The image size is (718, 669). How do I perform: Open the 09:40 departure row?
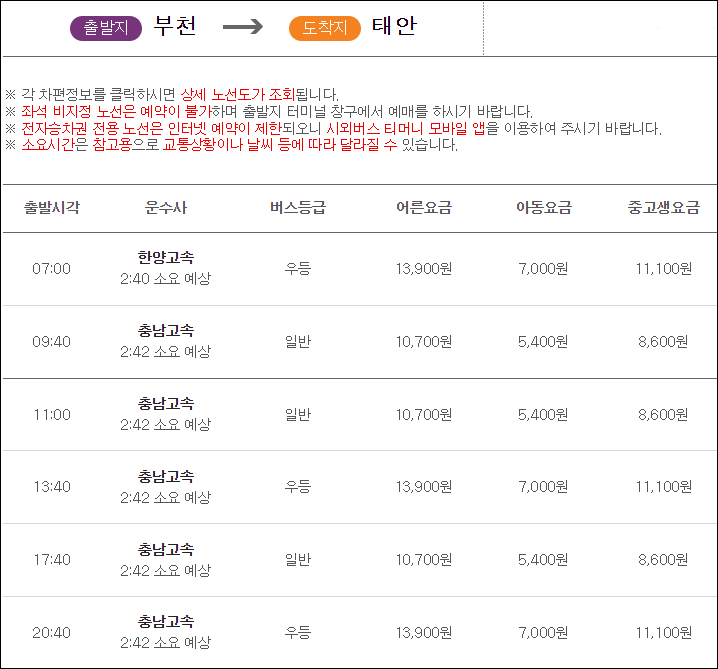[359, 342]
